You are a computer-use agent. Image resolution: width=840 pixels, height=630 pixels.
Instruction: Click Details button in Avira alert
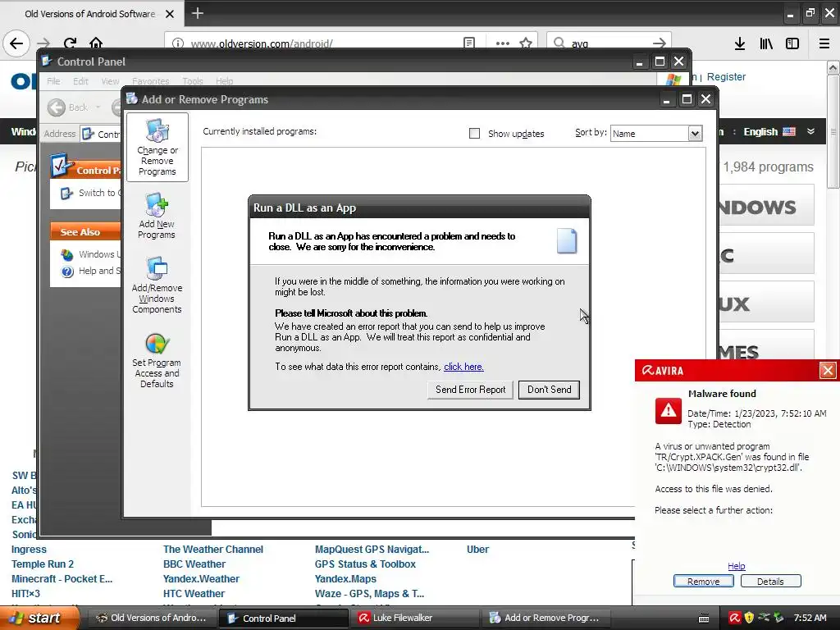[x=770, y=582]
